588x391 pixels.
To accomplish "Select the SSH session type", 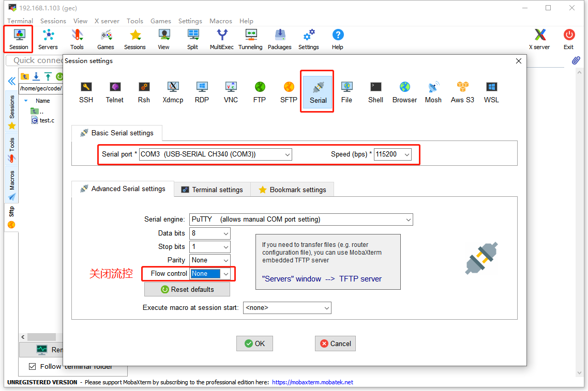I will coord(86,92).
